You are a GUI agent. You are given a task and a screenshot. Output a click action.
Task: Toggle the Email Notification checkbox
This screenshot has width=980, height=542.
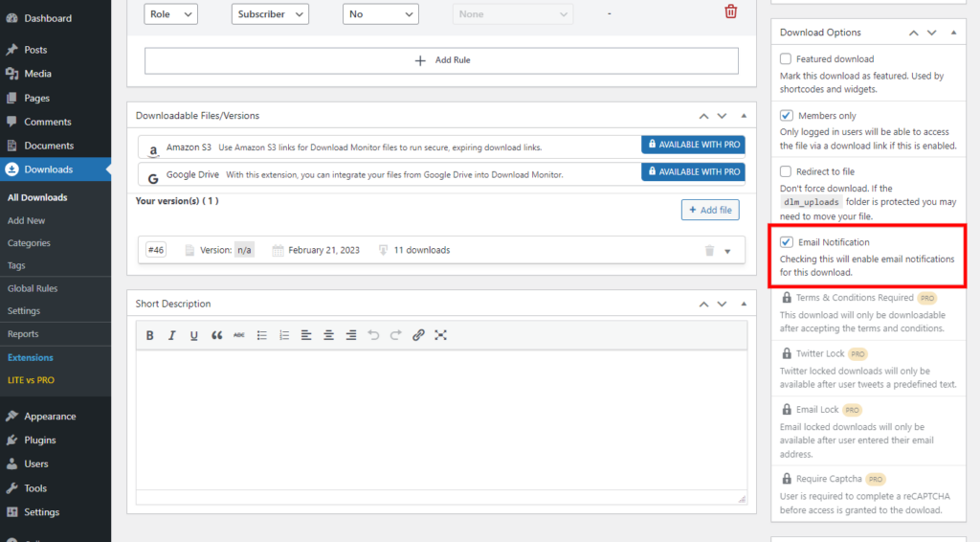(x=786, y=242)
